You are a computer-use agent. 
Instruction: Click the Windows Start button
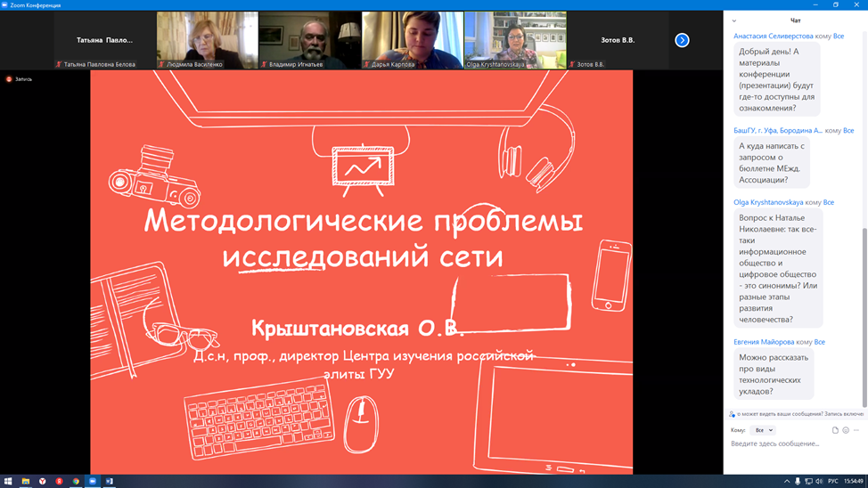[x=8, y=481]
